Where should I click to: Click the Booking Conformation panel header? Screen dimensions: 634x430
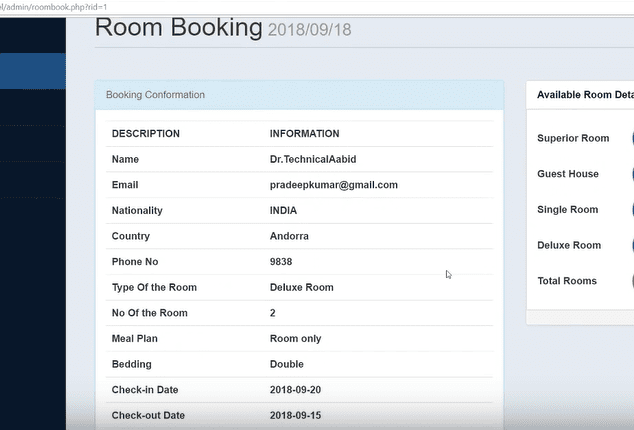(x=299, y=95)
